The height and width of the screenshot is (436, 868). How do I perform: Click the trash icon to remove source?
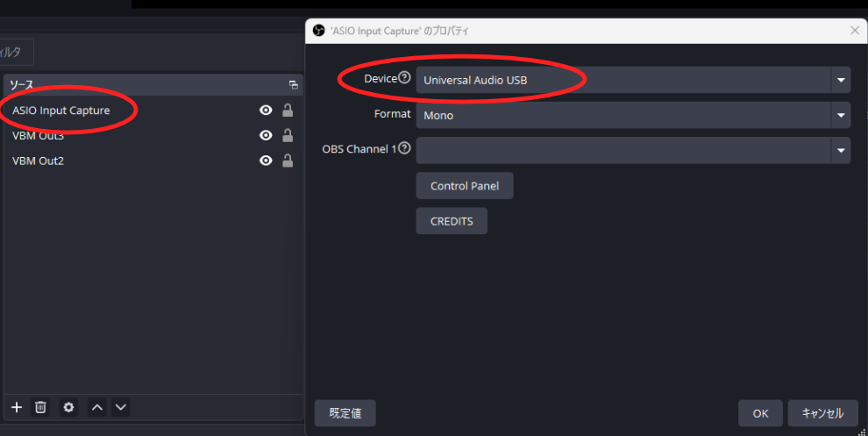click(x=40, y=407)
